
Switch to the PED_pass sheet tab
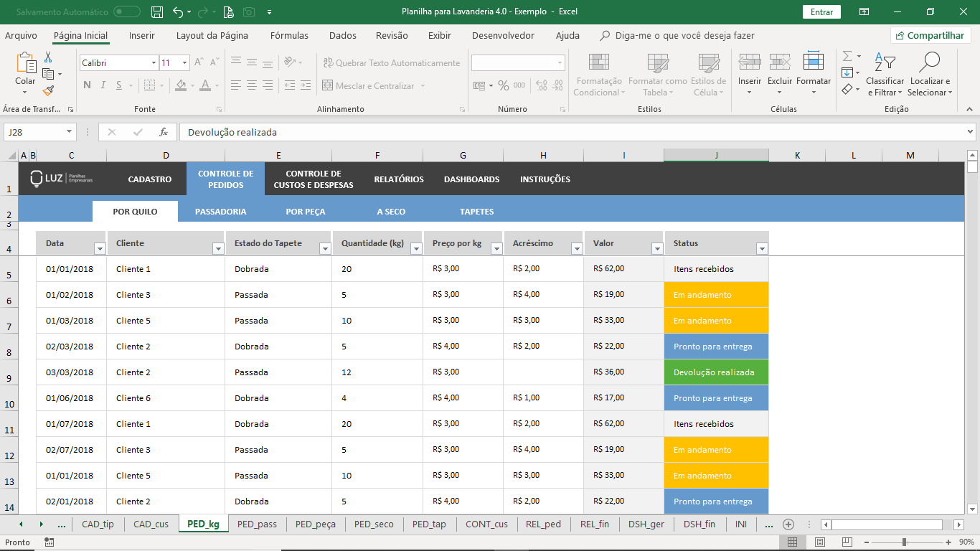257,524
